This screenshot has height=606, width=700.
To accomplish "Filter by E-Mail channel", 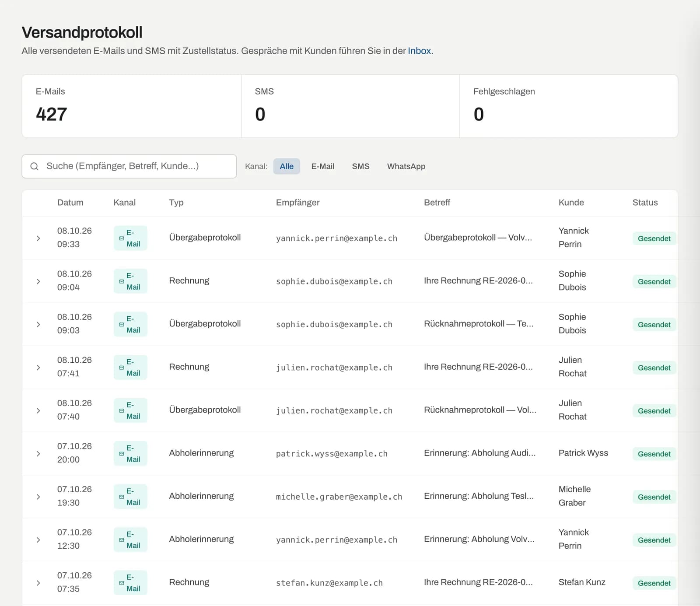I will click(x=323, y=166).
